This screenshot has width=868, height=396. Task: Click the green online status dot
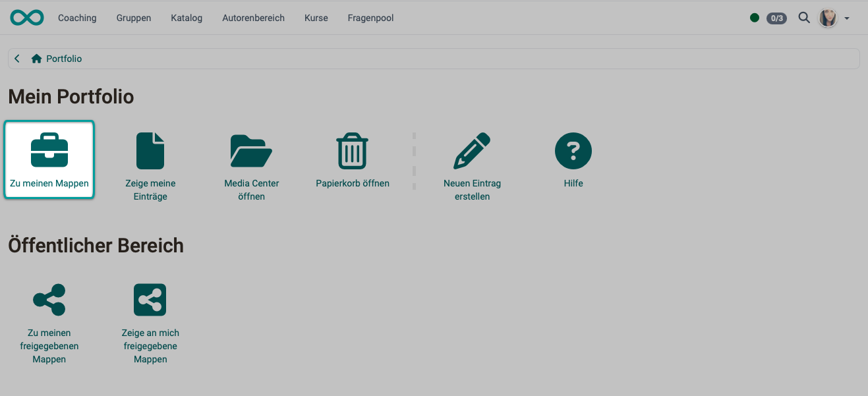pos(755,18)
